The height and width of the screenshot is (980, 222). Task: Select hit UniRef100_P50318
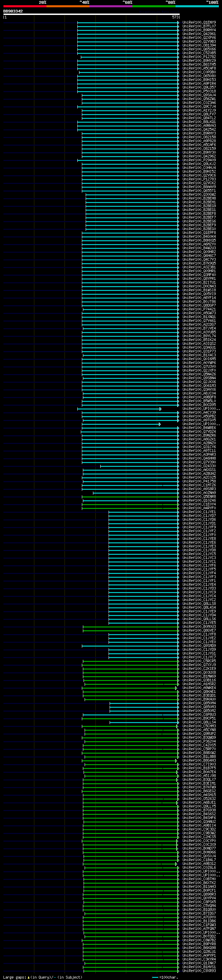point(199,91)
